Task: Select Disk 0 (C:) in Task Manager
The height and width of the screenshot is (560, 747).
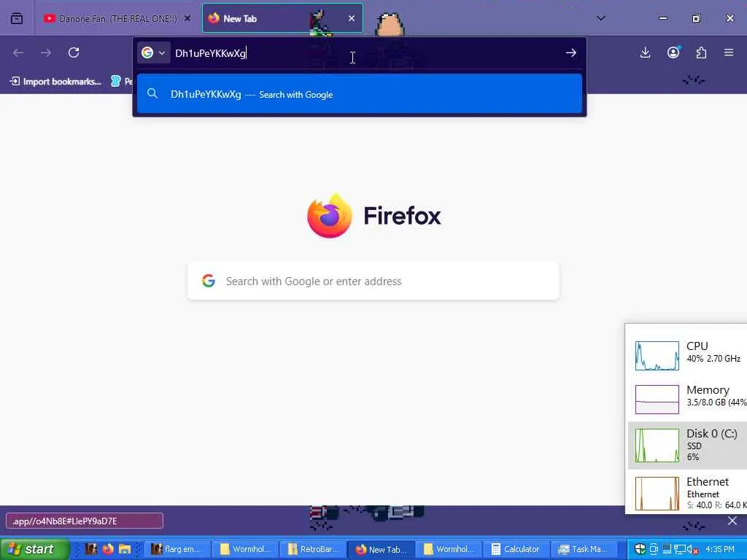Action: point(687,446)
